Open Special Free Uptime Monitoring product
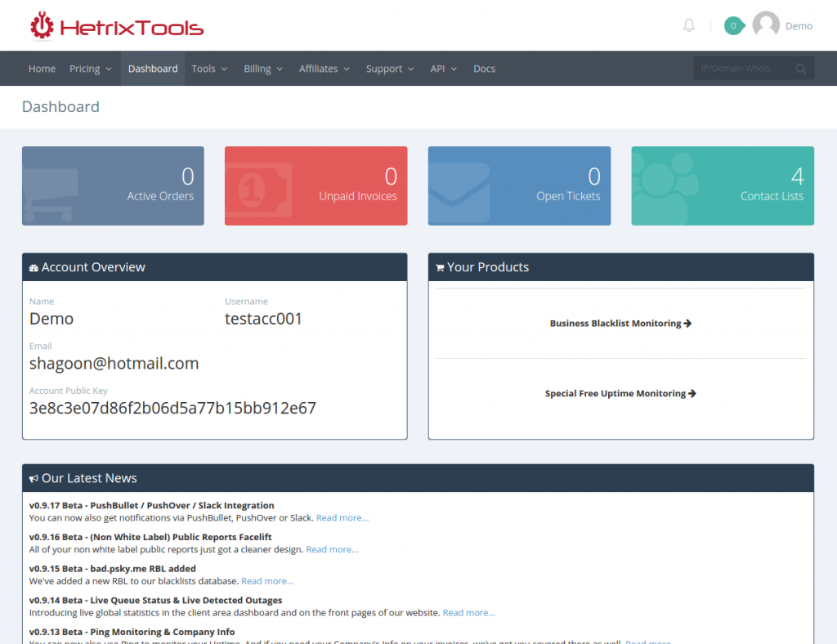This screenshot has width=837, height=644. click(620, 393)
